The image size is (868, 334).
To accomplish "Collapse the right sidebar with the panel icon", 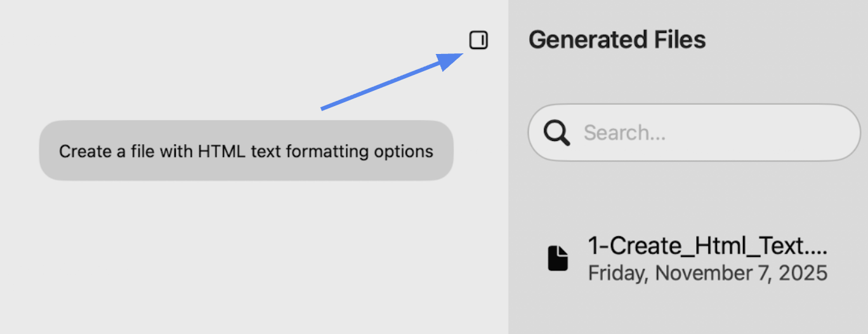I will pyautogui.click(x=478, y=41).
